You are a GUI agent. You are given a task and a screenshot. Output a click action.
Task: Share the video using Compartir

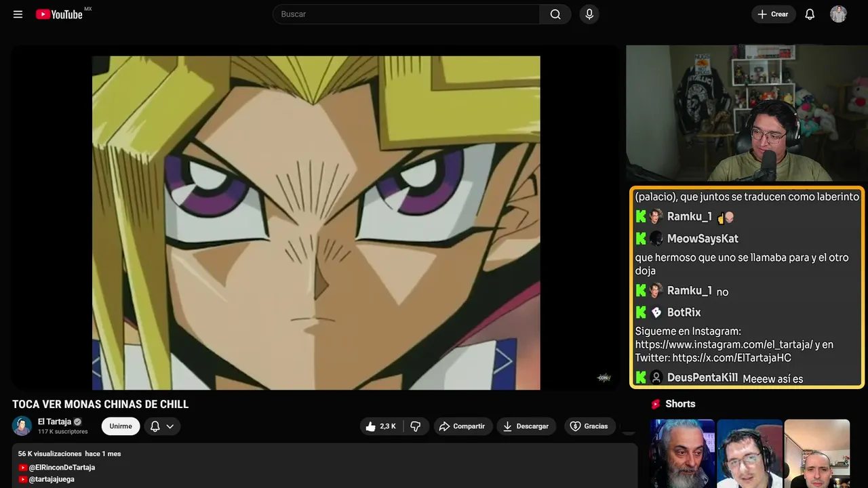pos(463,426)
